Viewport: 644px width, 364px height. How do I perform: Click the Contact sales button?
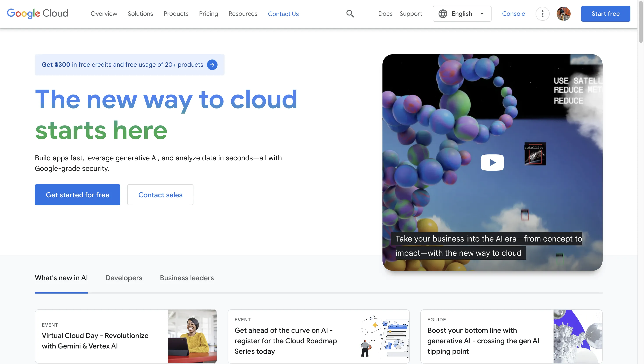[160, 194]
